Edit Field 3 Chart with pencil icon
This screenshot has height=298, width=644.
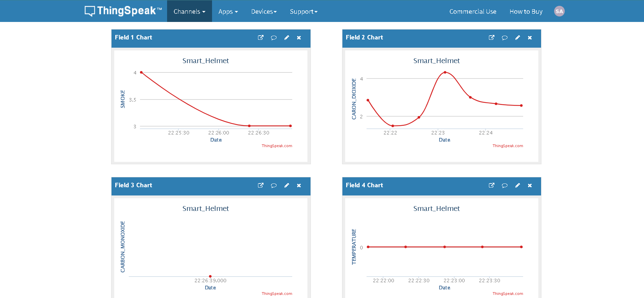286,186
